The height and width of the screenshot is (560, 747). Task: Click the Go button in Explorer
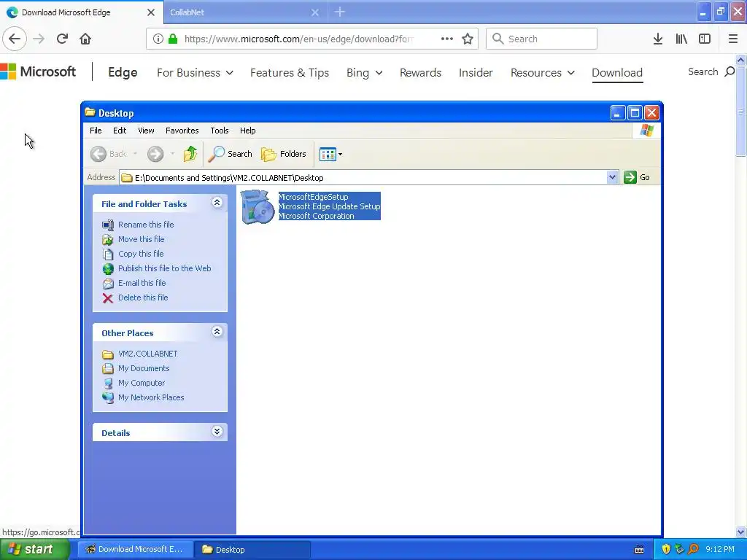637,177
